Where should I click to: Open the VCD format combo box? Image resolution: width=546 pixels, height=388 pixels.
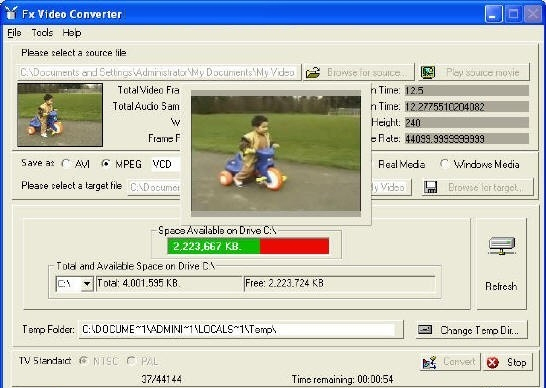(166, 164)
